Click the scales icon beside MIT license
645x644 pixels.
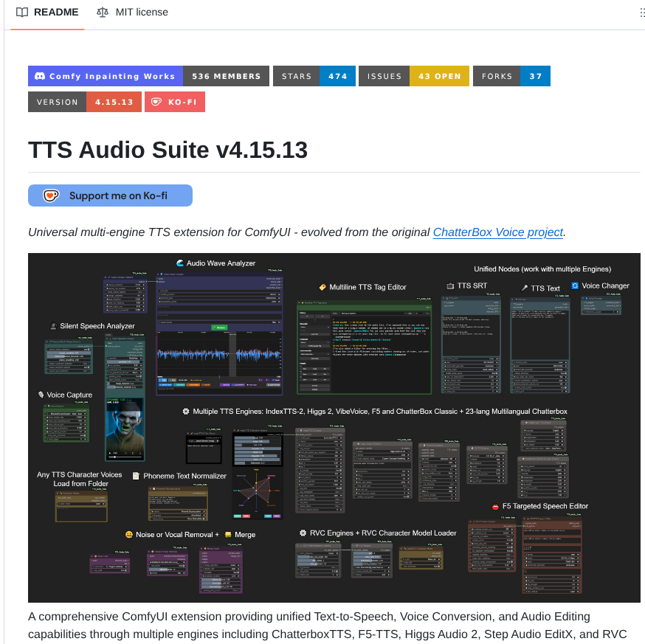coord(102,13)
